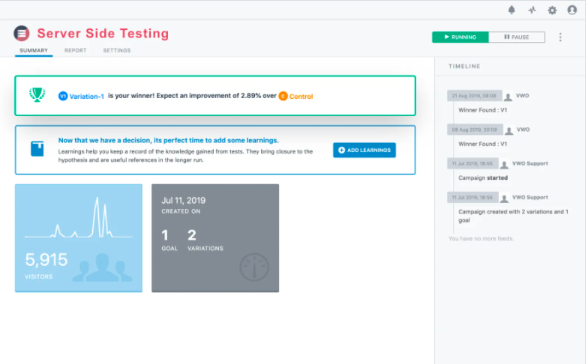Click the Add Learnings button
588x364 pixels.
(x=364, y=150)
